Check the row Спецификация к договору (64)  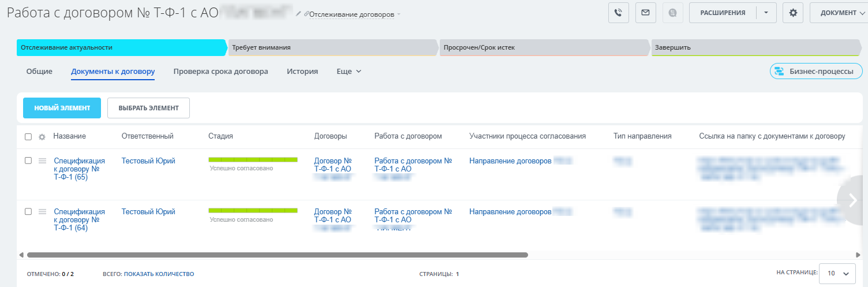[x=28, y=211]
